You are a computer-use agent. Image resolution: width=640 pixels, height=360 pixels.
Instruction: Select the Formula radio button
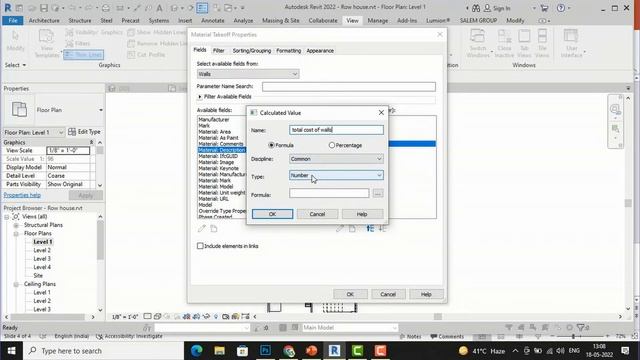pos(271,145)
